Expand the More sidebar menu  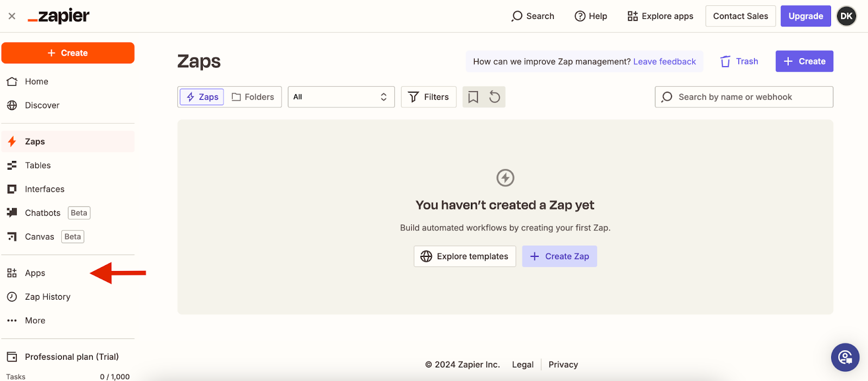coord(35,320)
